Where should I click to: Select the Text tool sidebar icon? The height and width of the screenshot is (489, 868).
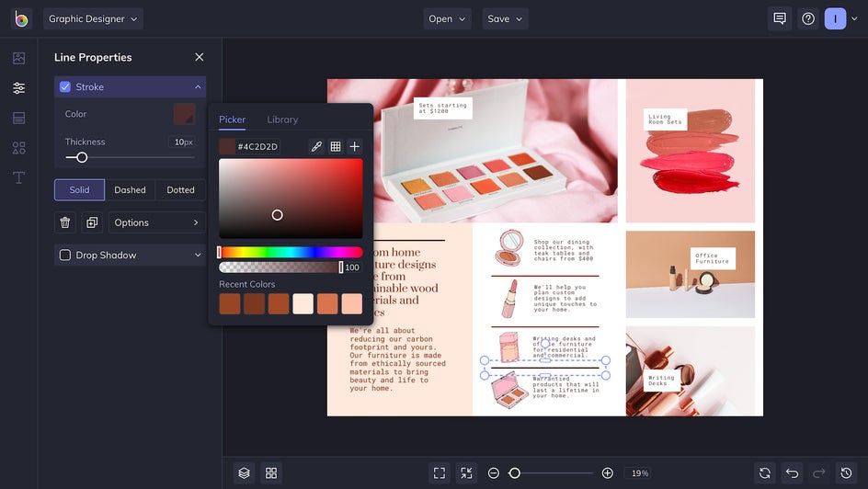(18, 177)
